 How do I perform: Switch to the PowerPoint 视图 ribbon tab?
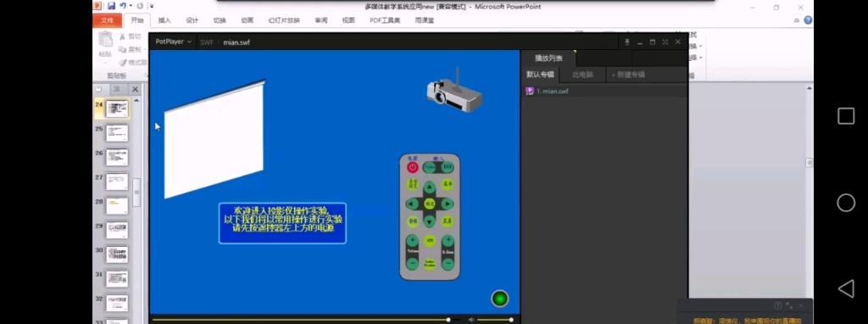coord(348,20)
